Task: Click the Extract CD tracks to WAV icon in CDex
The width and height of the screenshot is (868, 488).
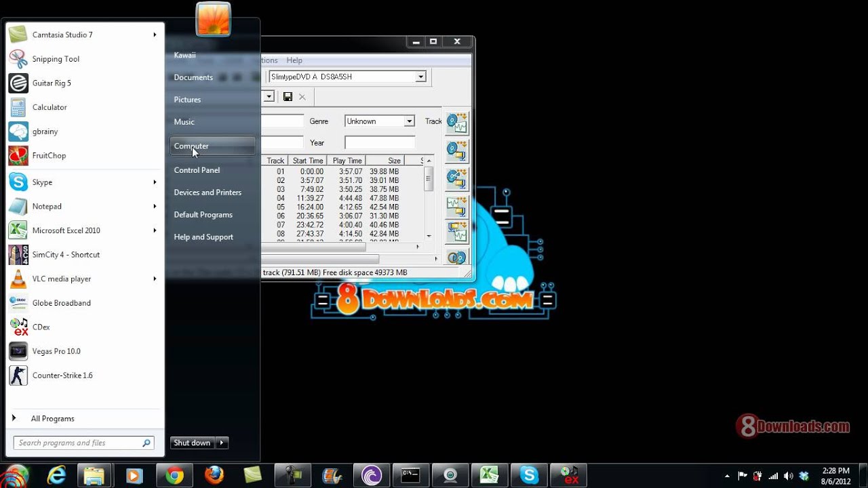Action: (x=458, y=123)
